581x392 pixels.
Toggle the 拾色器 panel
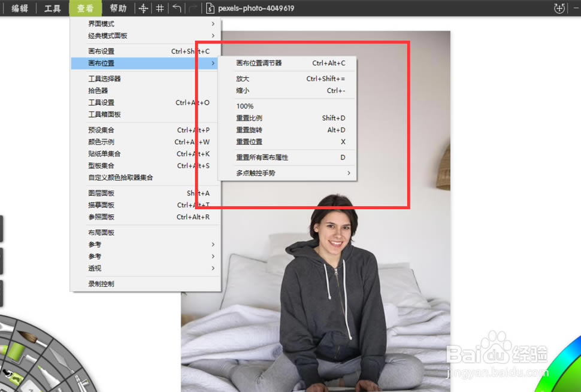click(146, 90)
